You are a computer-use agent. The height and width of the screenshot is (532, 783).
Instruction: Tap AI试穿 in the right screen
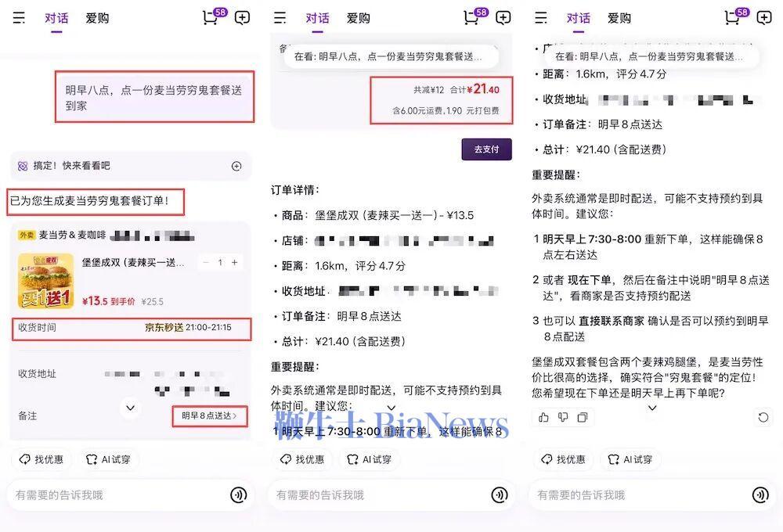point(630,459)
